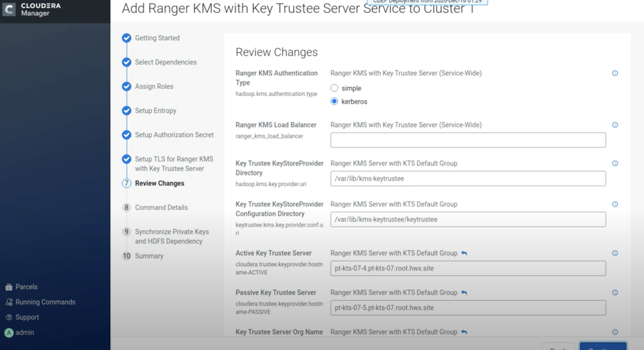Go to Select Dependencies wizard step

point(166,62)
